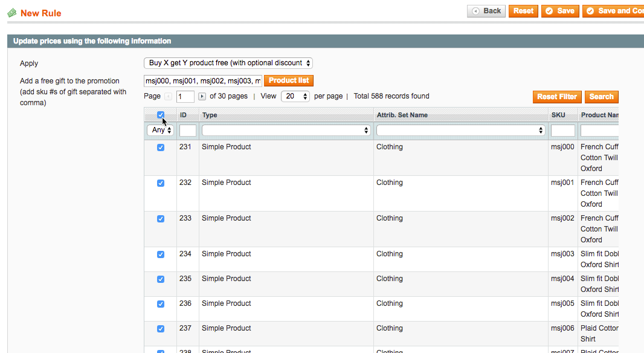Sort grid by SKU column header
This screenshot has width=644, height=353.
[x=558, y=115]
